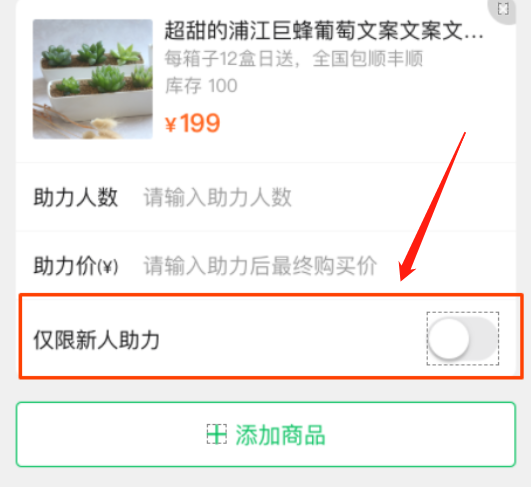The height and width of the screenshot is (487, 531).
Task: Click the 助力人数 field label
Action: (x=76, y=197)
